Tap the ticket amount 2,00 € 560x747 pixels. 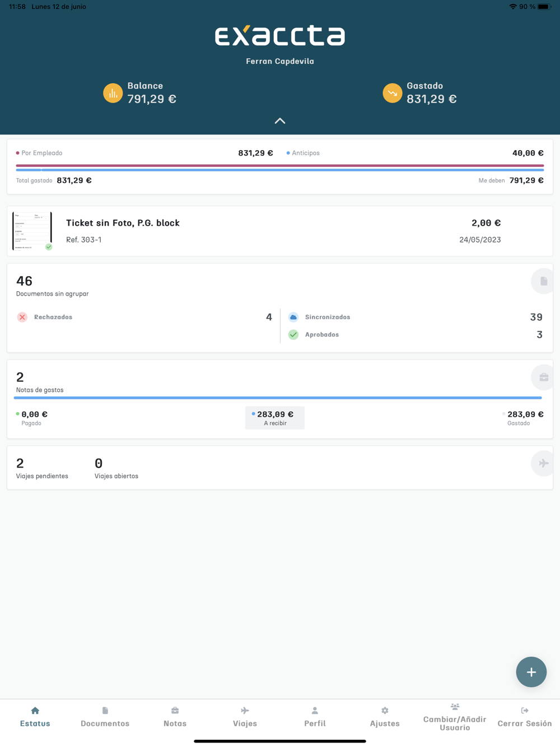click(x=486, y=223)
